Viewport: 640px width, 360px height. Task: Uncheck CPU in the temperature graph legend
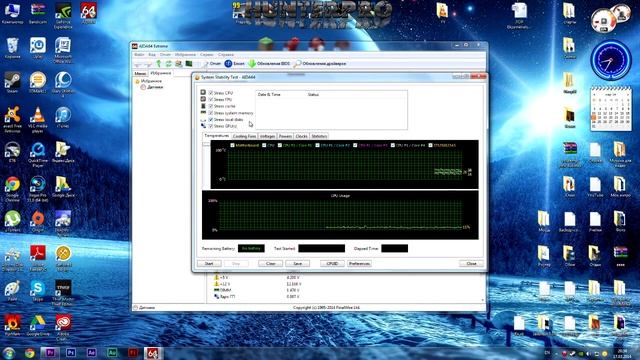point(264,145)
